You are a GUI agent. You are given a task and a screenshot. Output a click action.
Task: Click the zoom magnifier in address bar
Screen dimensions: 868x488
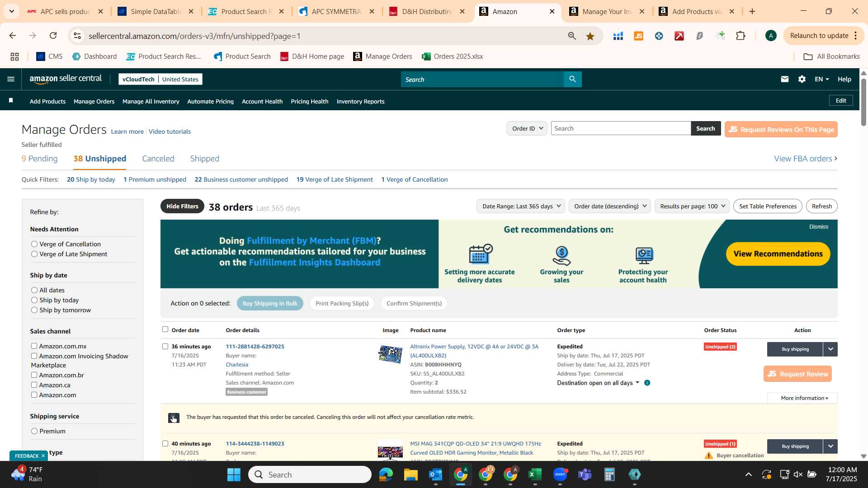click(572, 36)
